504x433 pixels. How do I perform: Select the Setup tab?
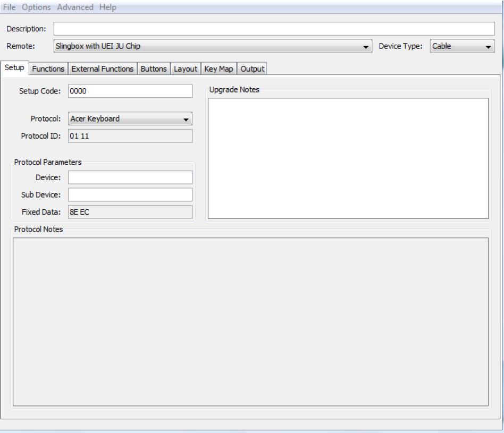[x=14, y=69]
